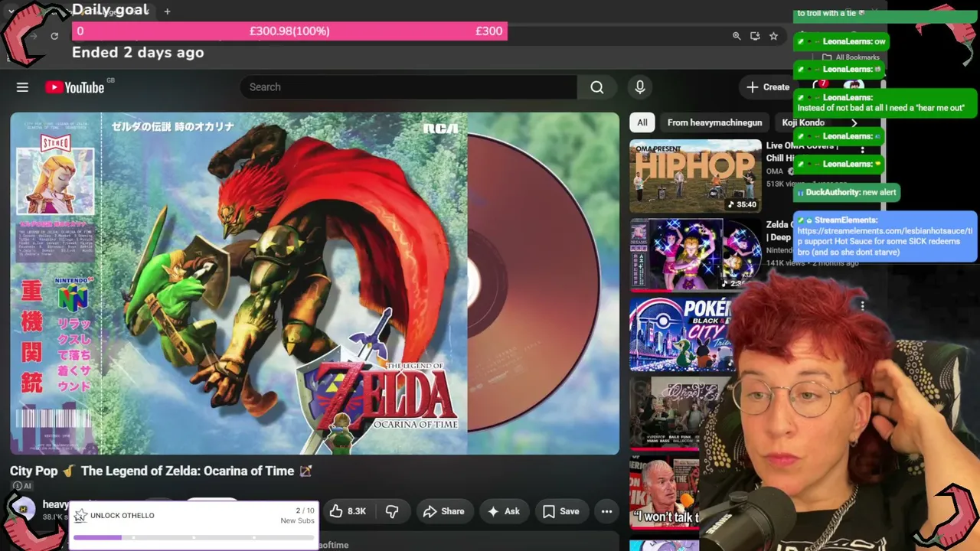Go to YouTube home via logo
Screen dimensions: 980x551
coord(75,87)
